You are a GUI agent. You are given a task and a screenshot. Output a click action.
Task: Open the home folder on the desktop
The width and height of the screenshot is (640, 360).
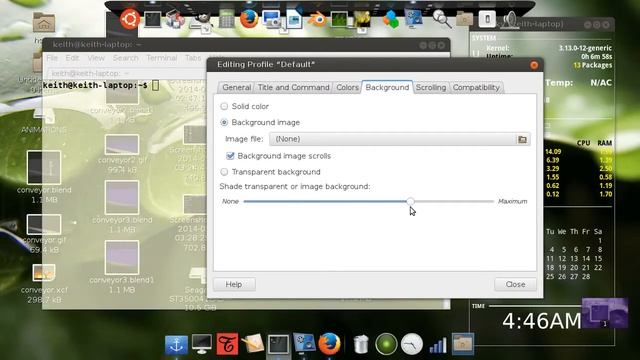pyautogui.click(x=44, y=22)
